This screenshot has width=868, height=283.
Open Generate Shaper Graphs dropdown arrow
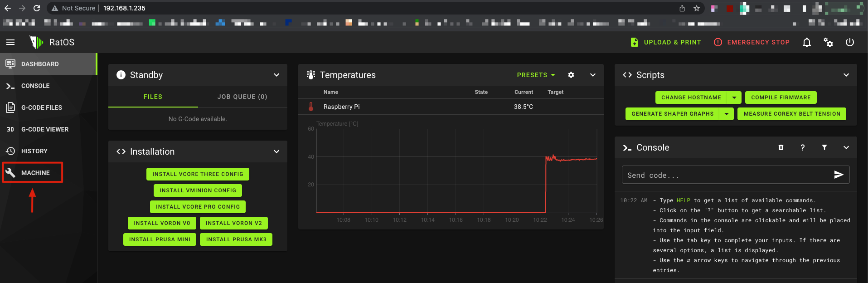(727, 114)
